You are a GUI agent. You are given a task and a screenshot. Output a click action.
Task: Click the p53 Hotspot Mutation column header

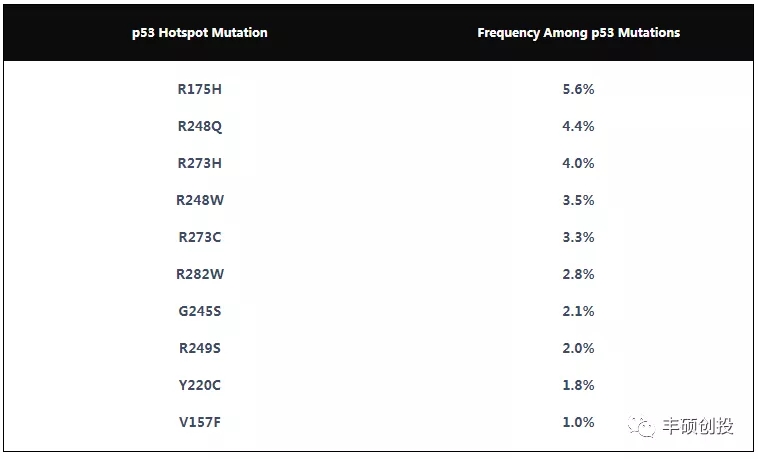click(x=200, y=33)
